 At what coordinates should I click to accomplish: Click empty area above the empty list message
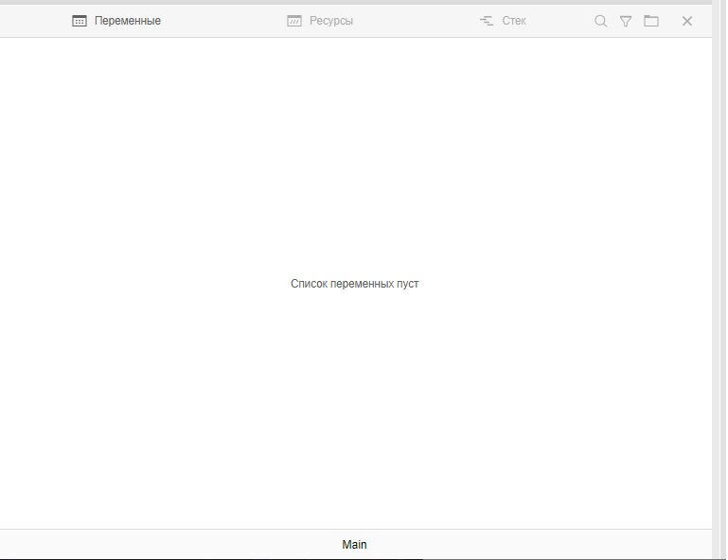click(x=354, y=151)
